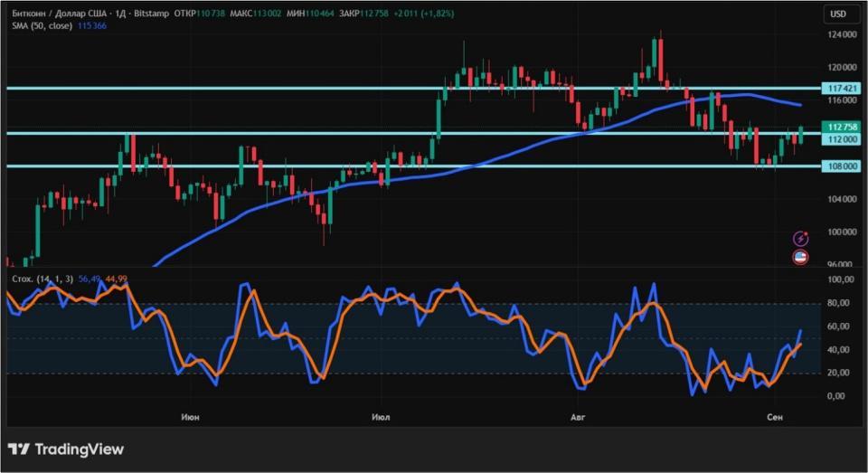Open the USD currency selector
The width and height of the screenshot is (868, 473).
pyautogui.click(x=838, y=14)
